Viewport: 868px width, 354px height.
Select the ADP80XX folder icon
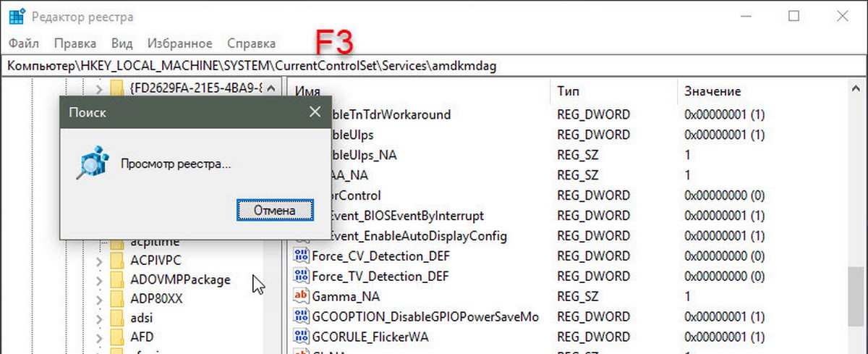click(117, 299)
